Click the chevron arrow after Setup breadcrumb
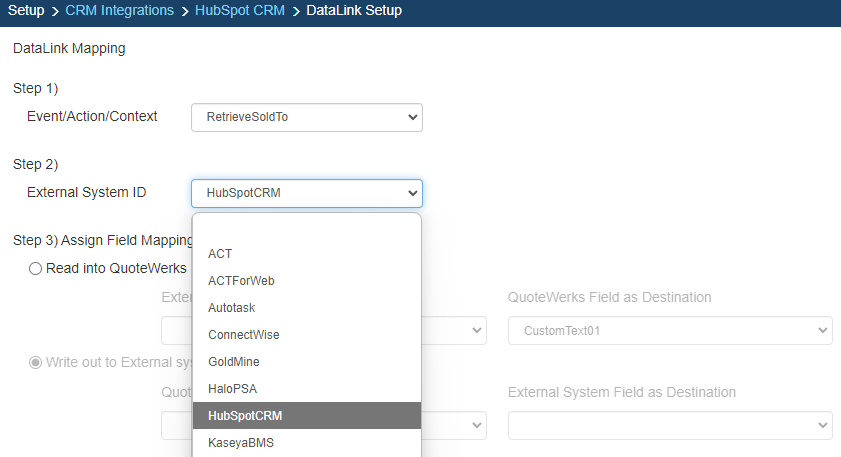 55,11
